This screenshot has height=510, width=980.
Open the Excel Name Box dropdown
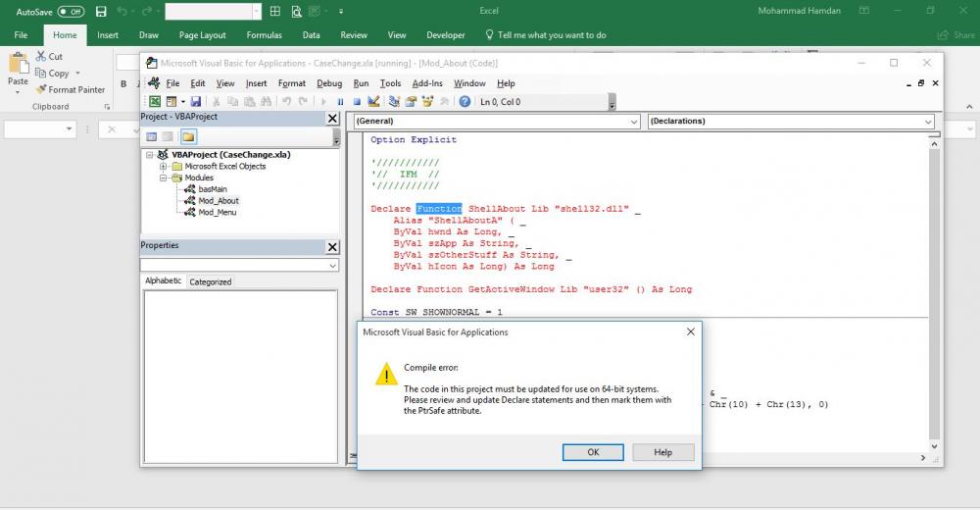[69, 128]
